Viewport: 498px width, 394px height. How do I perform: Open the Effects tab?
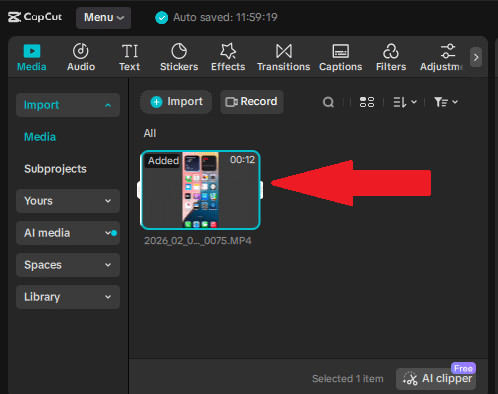pyautogui.click(x=228, y=58)
